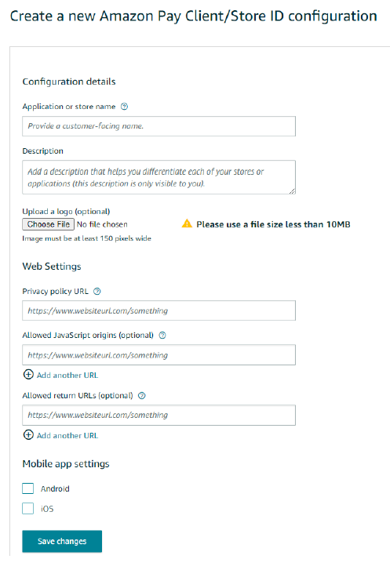Click help icon for Allowed JavaScript origins
390x588 pixels.
[x=162, y=336]
